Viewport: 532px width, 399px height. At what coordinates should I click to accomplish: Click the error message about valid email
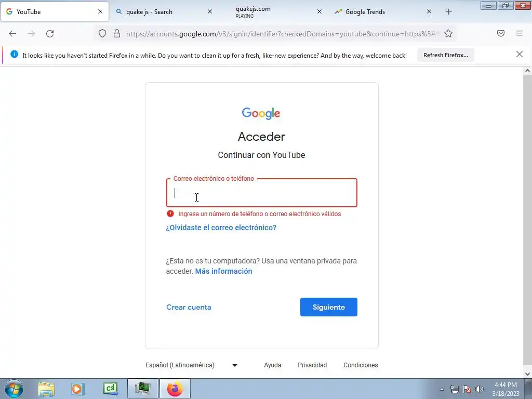coord(260,214)
